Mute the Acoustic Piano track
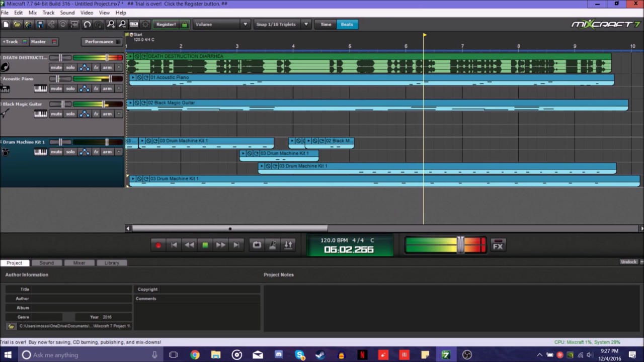This screenshot has width=644, height=362. click(x=56, y=88)
